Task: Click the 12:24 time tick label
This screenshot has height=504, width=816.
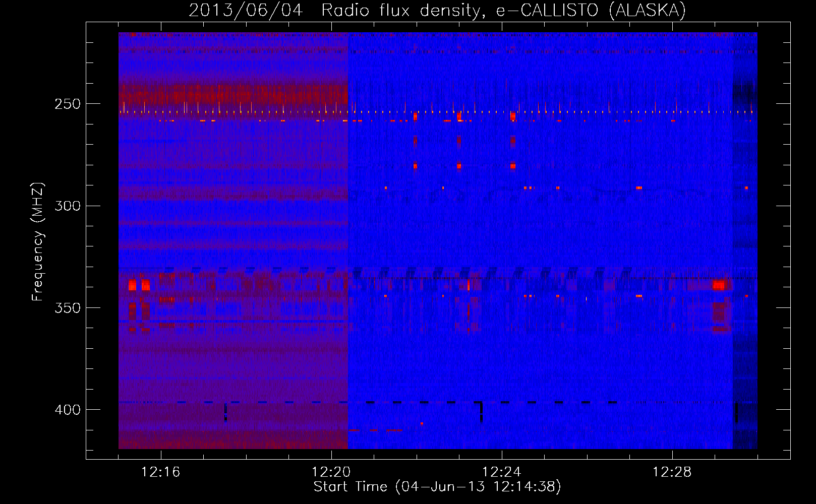Action: pos(502,472)
